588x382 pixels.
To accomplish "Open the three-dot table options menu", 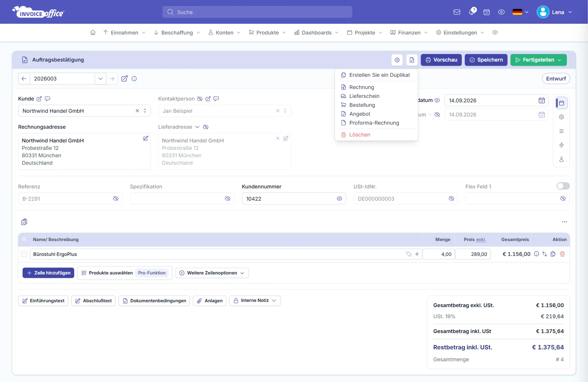I will point(564,222).
